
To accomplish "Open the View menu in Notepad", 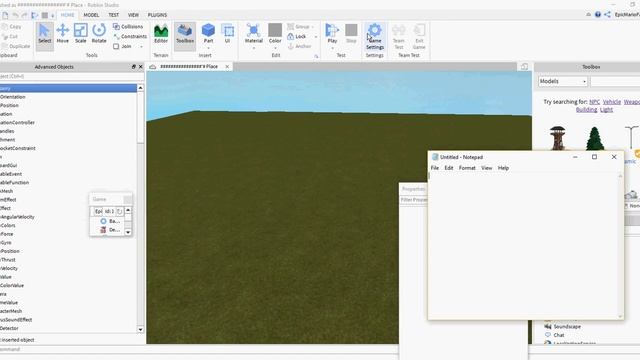I will [486, 168].
